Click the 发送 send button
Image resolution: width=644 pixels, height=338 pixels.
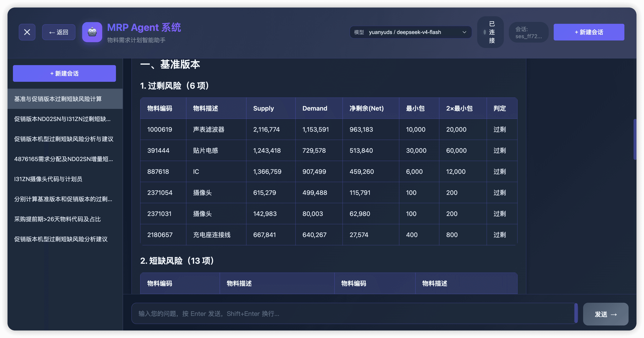click(605, 314)
